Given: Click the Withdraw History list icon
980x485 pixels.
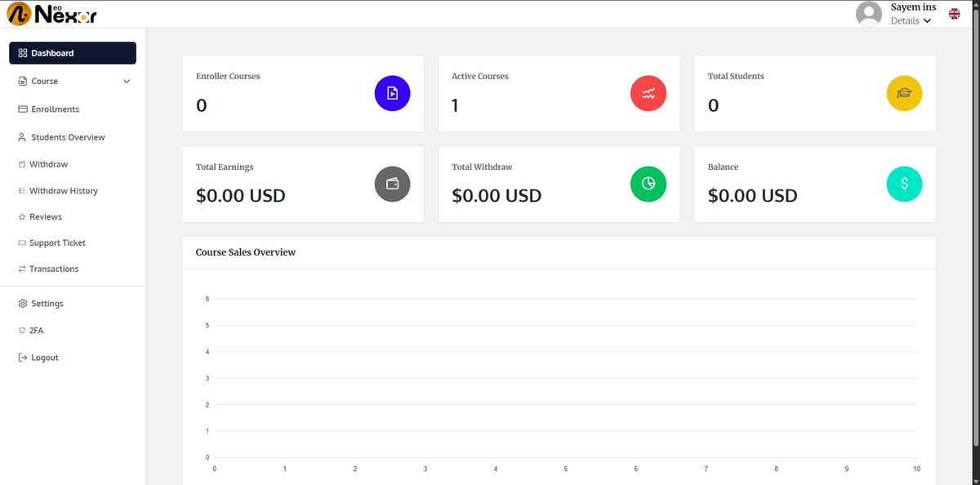Looking at the screenshot, I should [x=22, y=190].
